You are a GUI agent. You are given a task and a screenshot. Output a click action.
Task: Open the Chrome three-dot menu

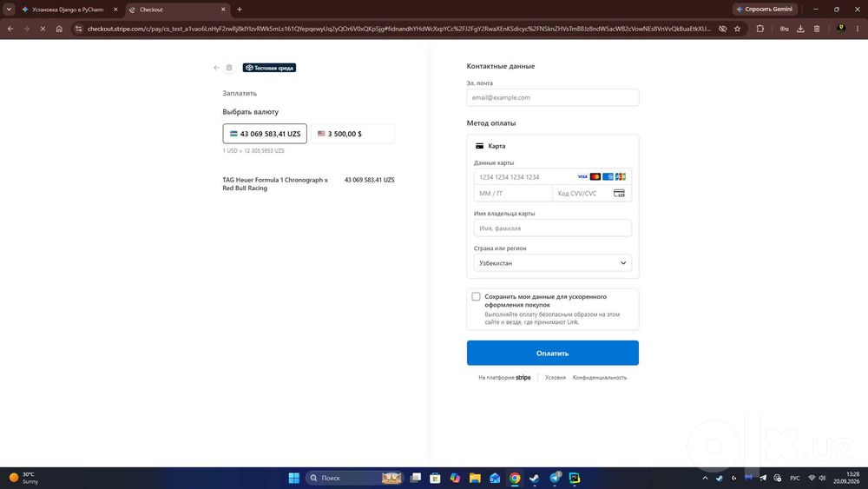858,29
